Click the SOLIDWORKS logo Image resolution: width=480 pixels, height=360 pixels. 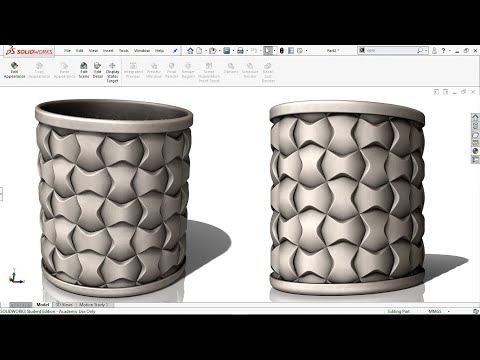(x=29, y=51)
